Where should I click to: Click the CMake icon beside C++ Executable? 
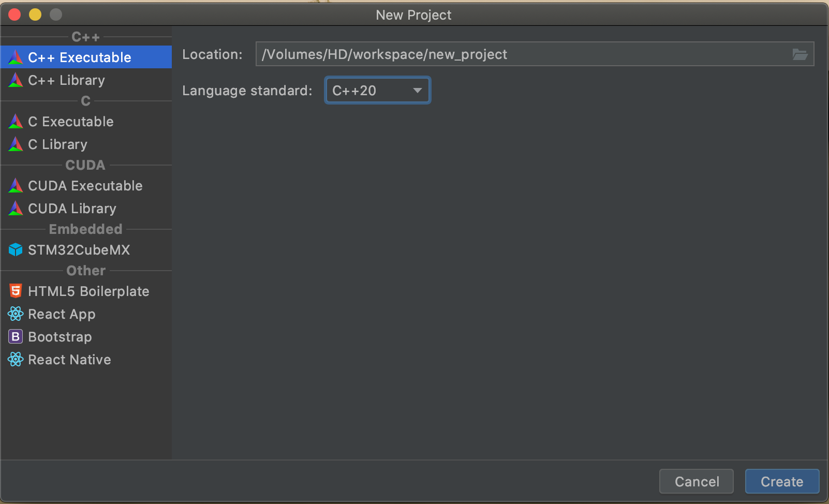tap(16, 57)
